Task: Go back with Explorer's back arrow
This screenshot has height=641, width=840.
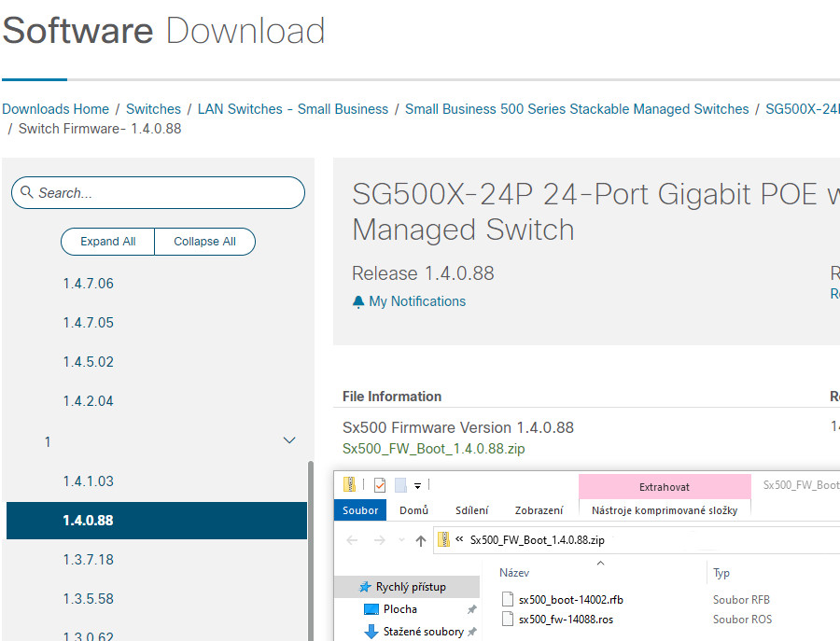Action: (352, 540)
